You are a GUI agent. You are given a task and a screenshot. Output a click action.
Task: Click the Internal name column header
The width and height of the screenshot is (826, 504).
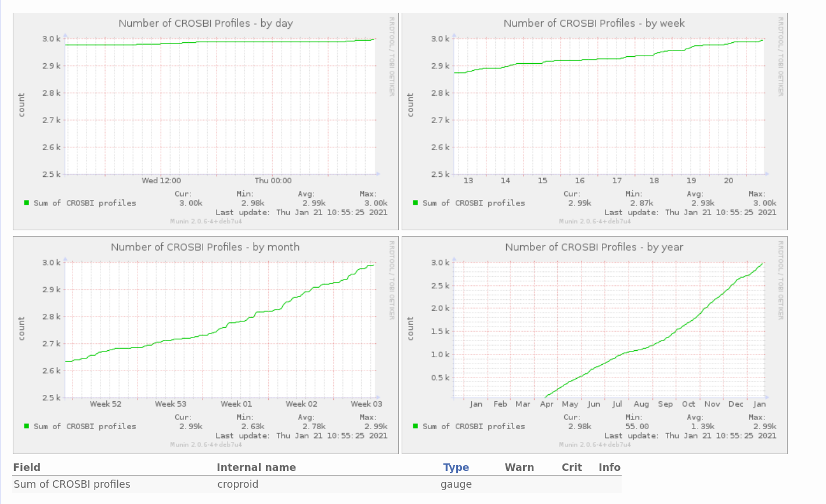[x=256, y=467]
